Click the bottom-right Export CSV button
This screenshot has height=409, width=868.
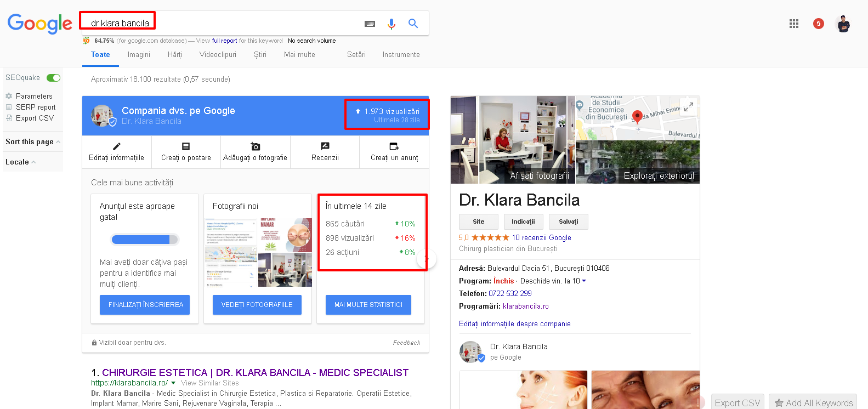tap(737, 403)
